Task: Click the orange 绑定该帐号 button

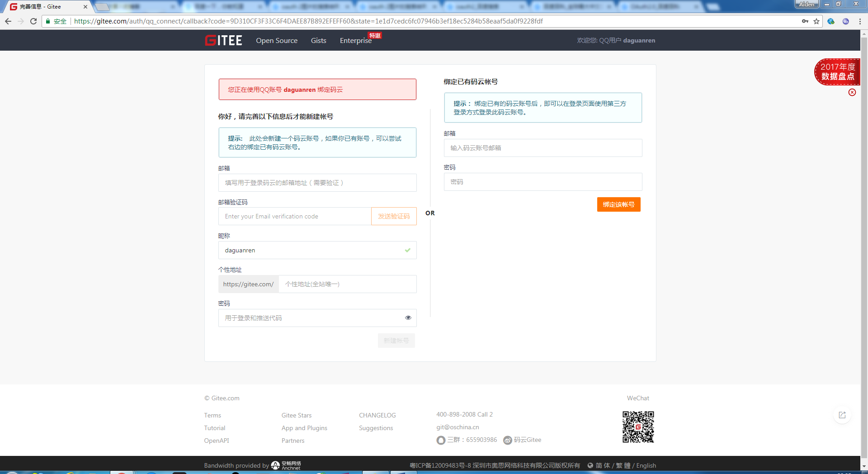Action: pyautogui.click(x=619, y=204)
